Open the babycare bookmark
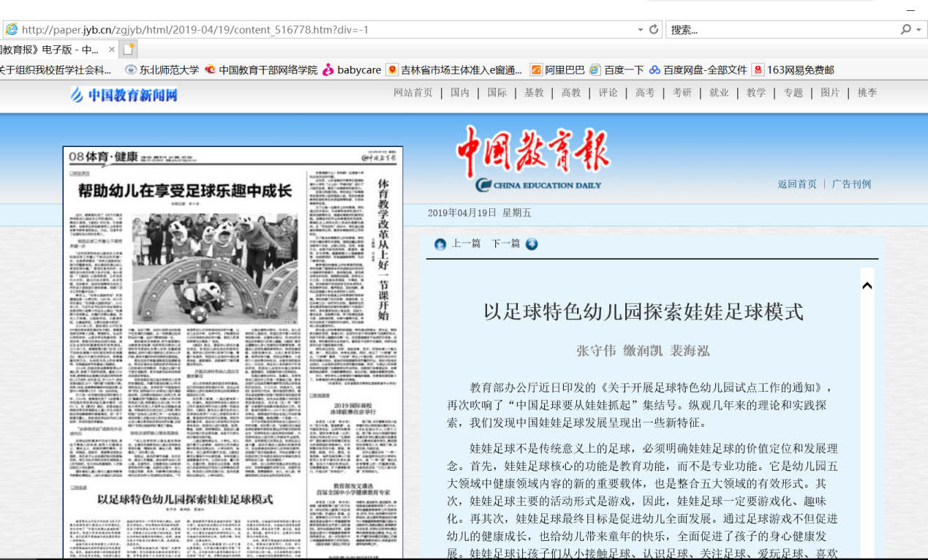Screen dimensions: 928x560 click(352, 70)
